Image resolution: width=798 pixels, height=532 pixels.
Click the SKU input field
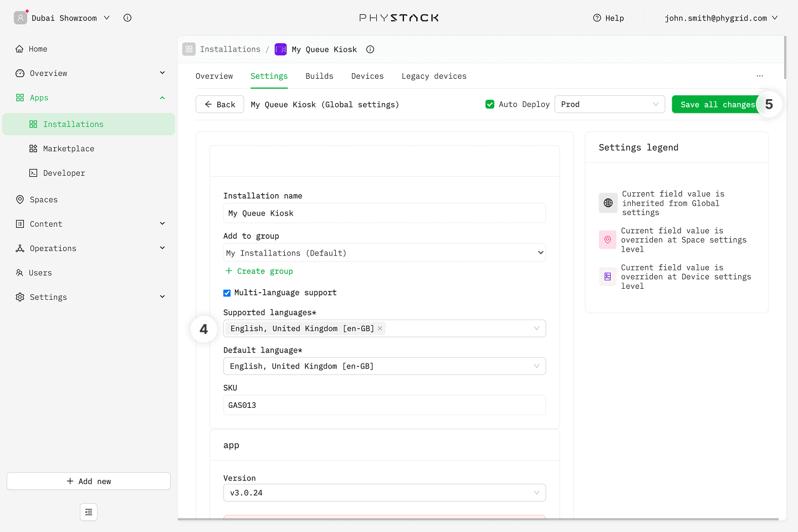pyautogui.click(x=384, y=405)
